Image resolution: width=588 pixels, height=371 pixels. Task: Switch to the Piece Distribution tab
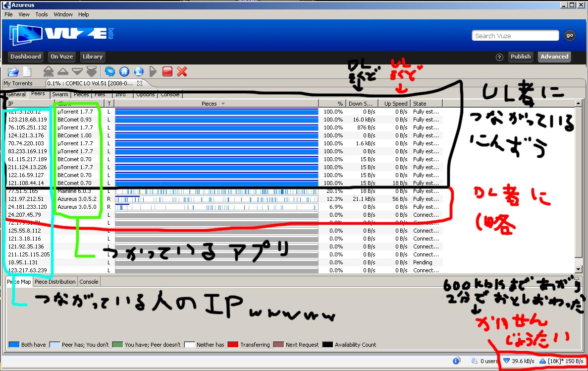(55, 282)
